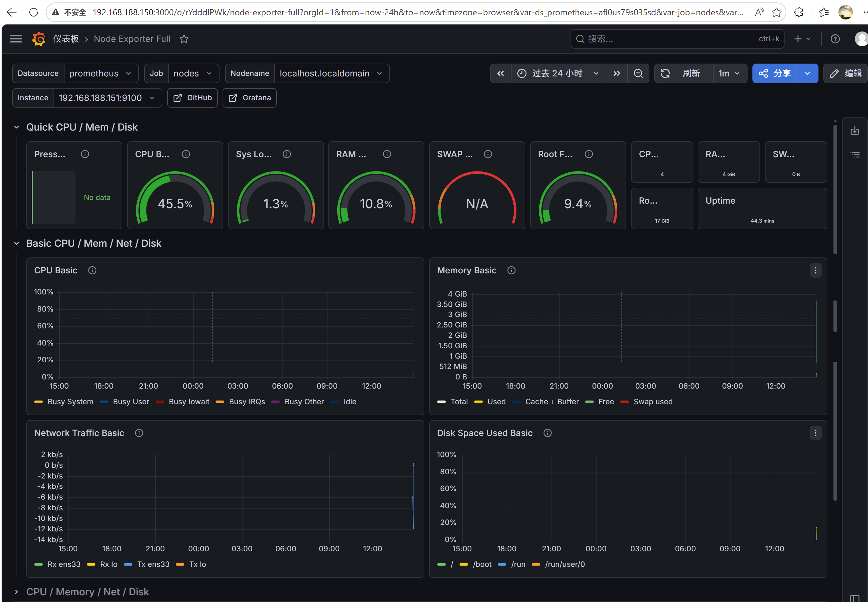Open the 1m refresh interval dropdown

coord(729,73)
